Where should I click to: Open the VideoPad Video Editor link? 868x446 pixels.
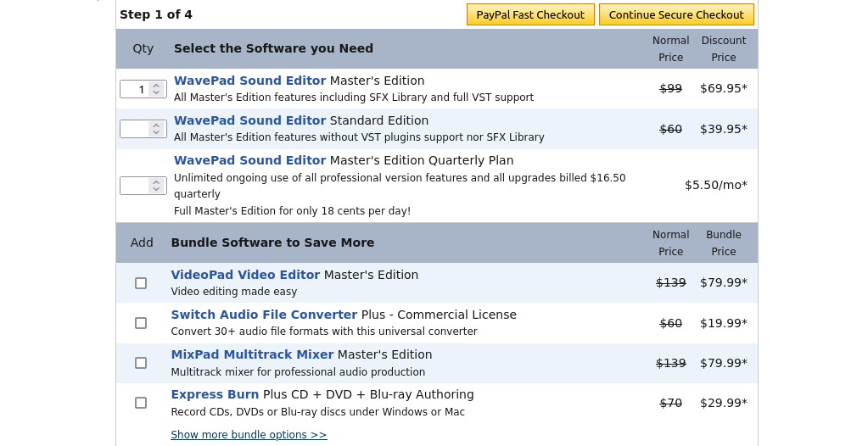(245, 275)
